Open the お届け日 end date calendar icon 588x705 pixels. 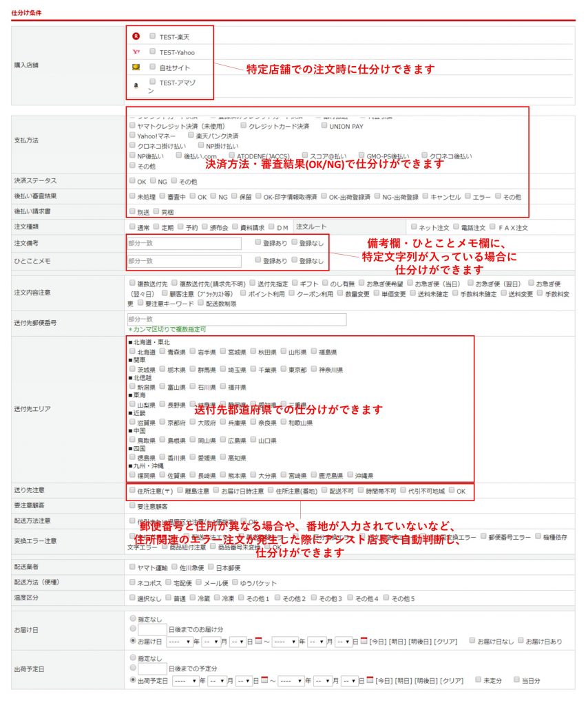(364, 641)
